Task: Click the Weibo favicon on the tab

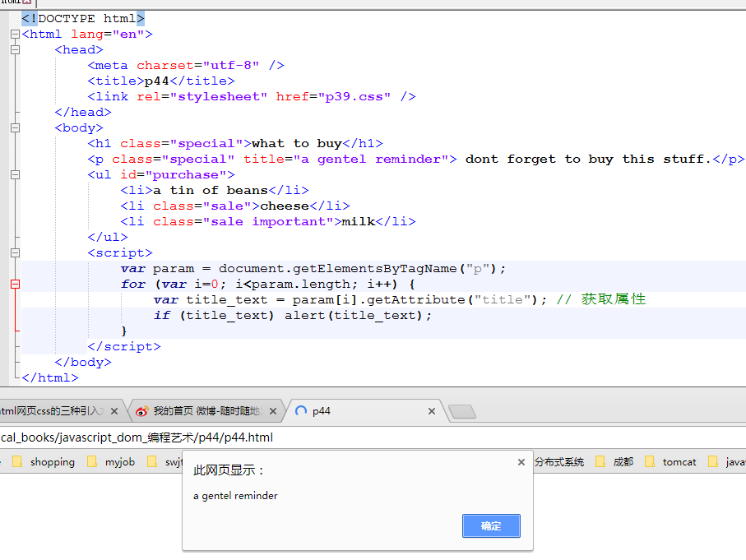Action: [x=141, y=411]
